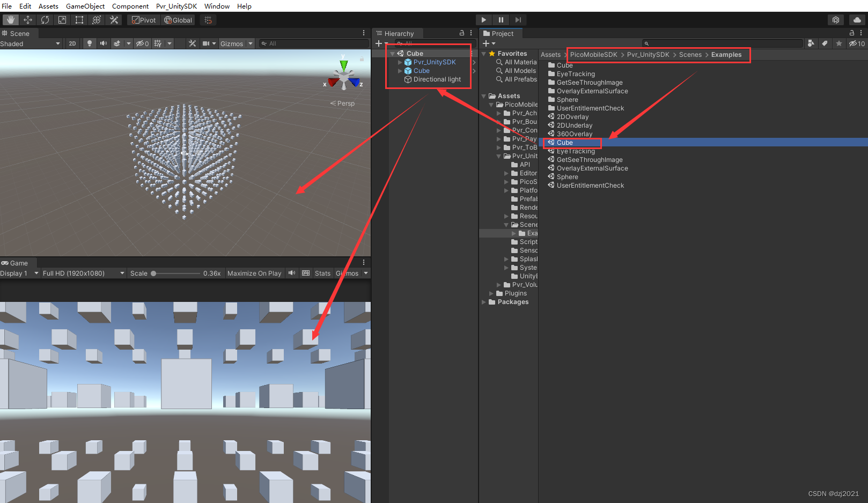Click the Pivot toggle button

click(143, 20)
